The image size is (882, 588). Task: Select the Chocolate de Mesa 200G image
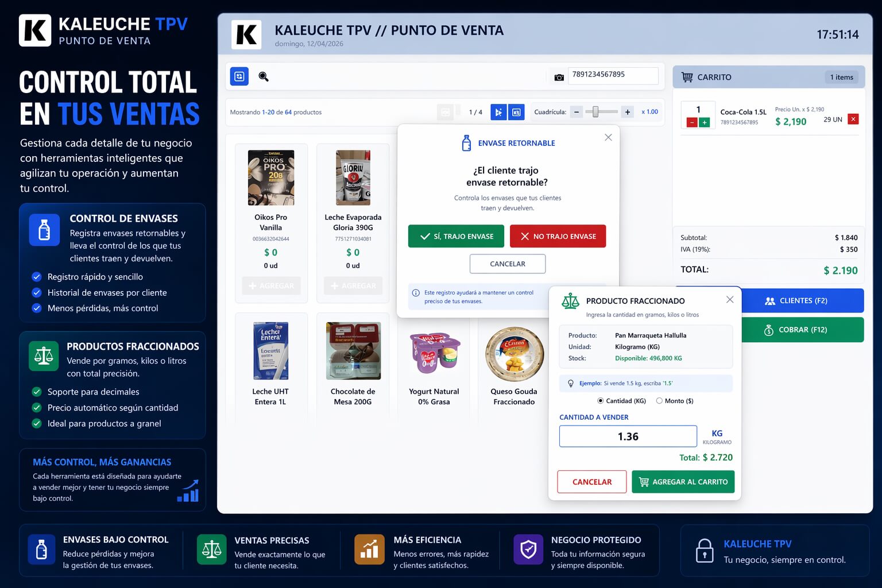(x=353, y=351)
